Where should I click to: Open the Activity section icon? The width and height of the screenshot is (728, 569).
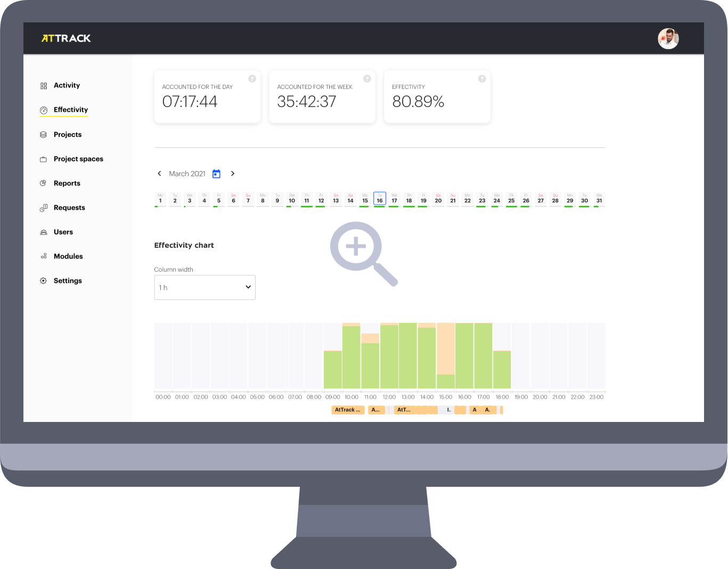tap(44, 86)
